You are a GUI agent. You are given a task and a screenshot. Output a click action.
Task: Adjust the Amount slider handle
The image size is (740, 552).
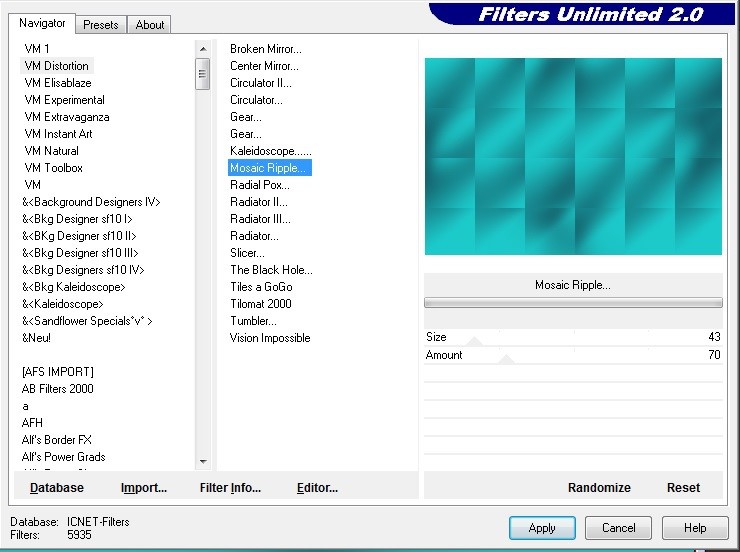click(506, 360)
